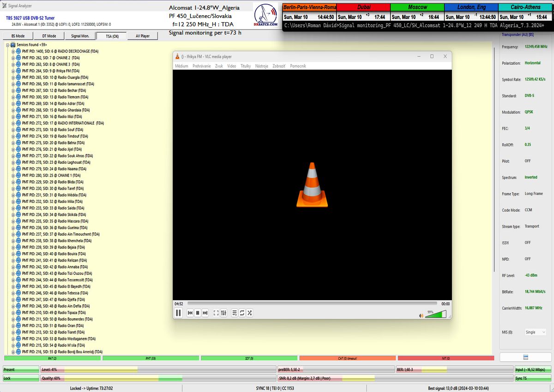The height and width of the screenshot is (392, 554).
Task: Switch to the Signal Mon. tab
Action: pyautogui.click(x=80, y=36)
